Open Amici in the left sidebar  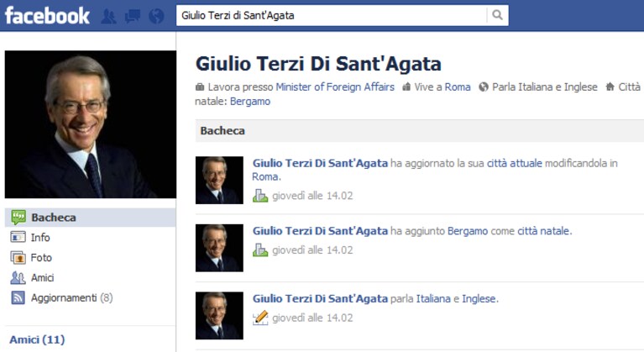click(x=42, y=278)
